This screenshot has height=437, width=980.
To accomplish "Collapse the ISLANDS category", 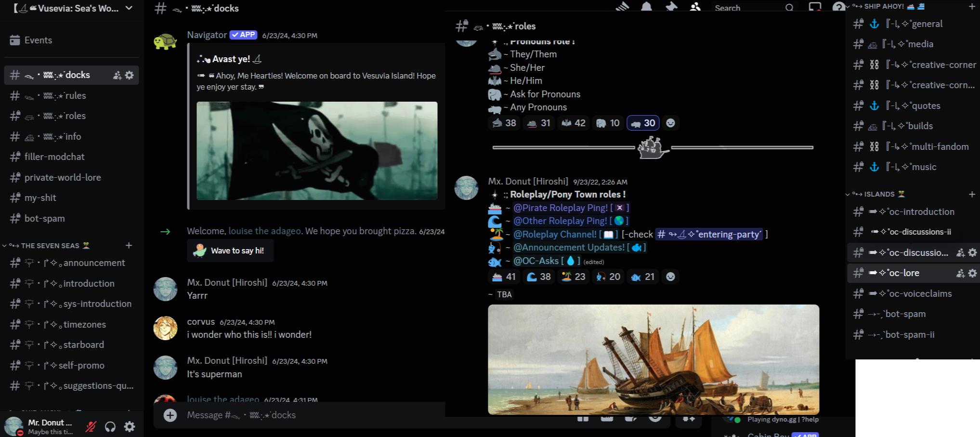I will [x=876, y=194].
